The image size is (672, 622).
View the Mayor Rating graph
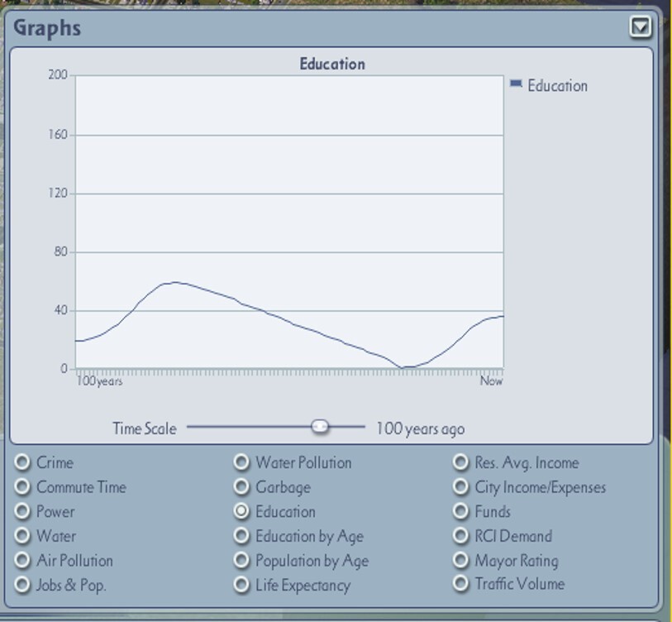tap(460, 561)
